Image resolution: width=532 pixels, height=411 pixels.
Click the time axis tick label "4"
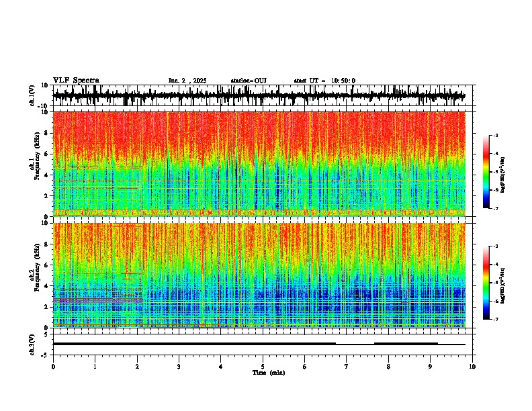[221, 367]
